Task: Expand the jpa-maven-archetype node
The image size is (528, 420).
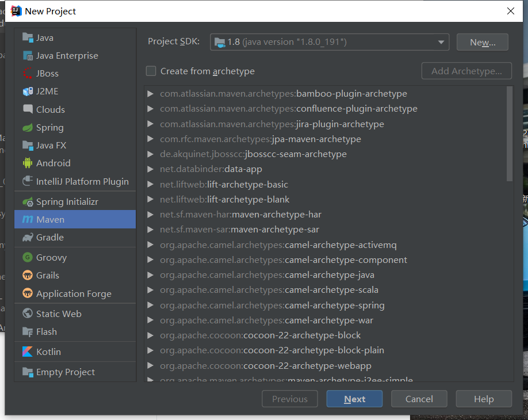Action: pyautogui.click(x=151, y=139)
